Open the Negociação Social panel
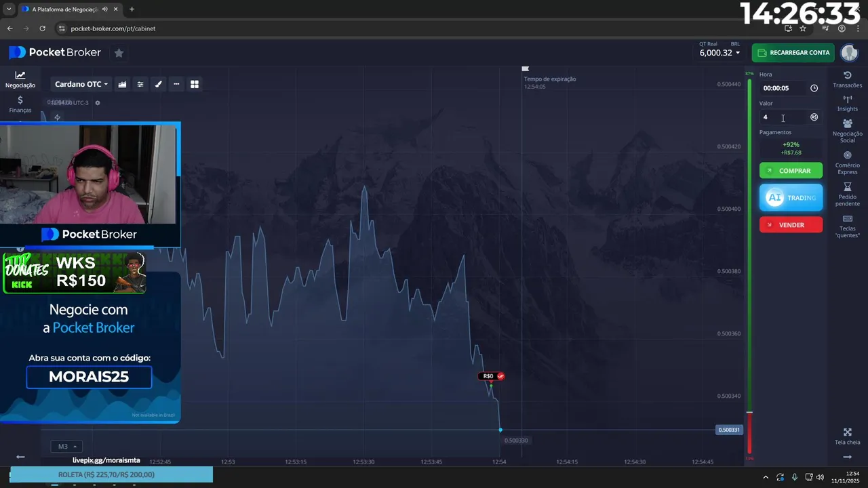The image size is (868, 488). coord(848,131)
